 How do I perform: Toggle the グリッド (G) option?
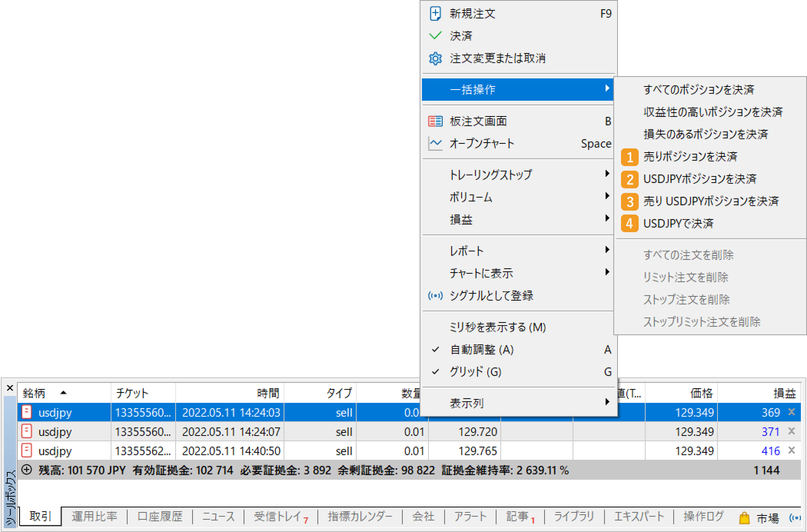coord(518,372)
